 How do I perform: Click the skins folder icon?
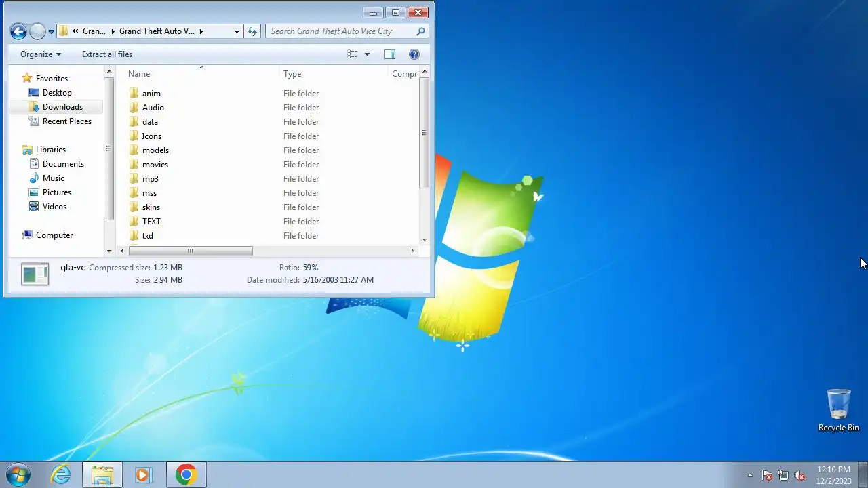tap(134, 207)
